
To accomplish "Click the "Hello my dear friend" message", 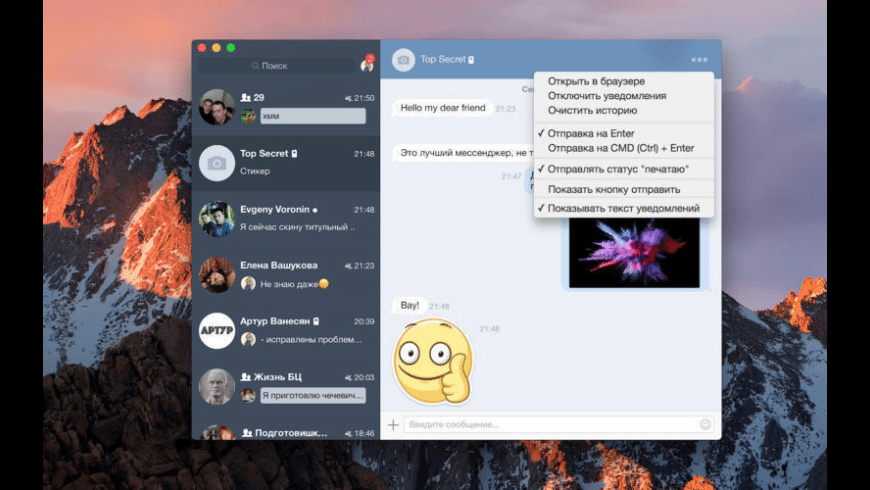I will [443, 108].
